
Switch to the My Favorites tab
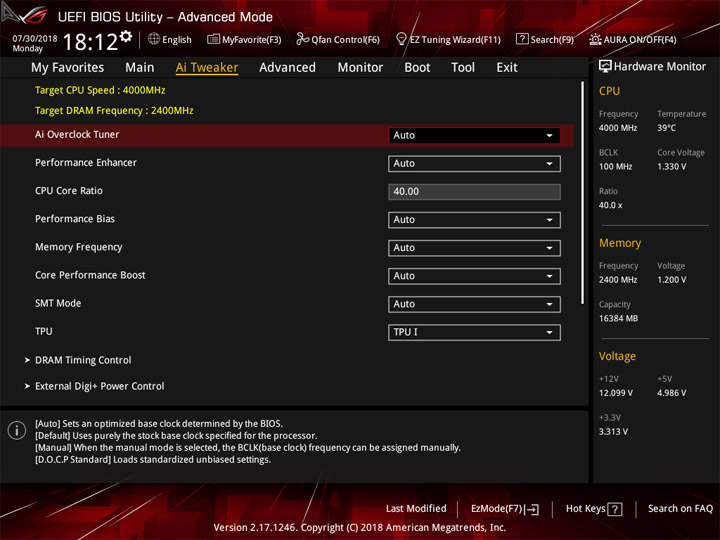pyautogui.click(x=68, y=68)
